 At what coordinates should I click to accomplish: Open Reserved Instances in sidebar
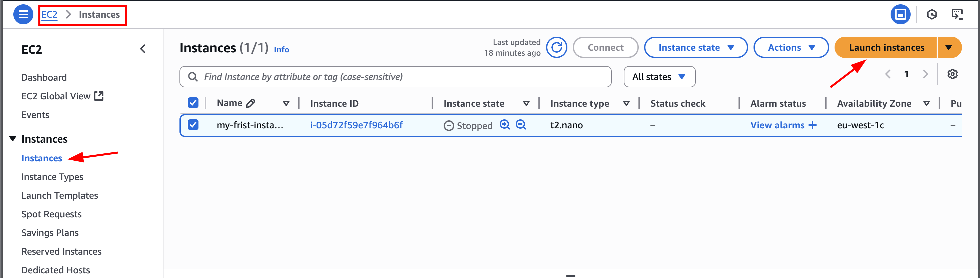click(x=61, y=251)
